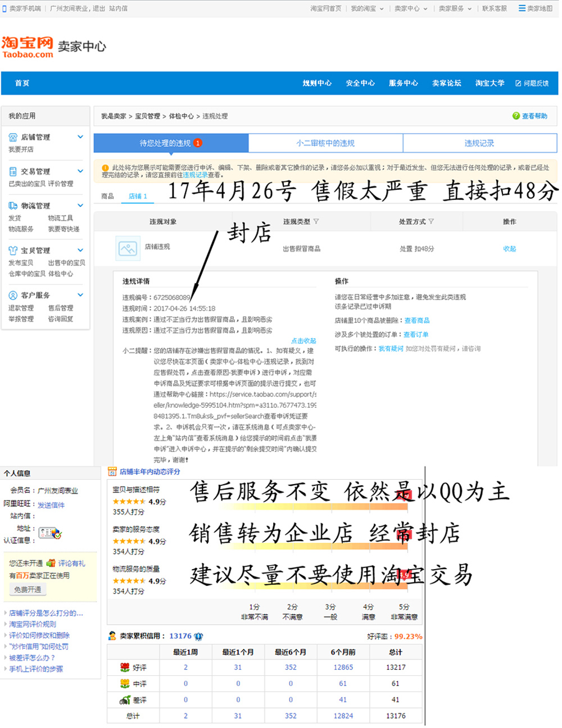Collapse the 客户服务 sidebar section
The height and width of the screenshot is (728, 562).
point(80,295)
